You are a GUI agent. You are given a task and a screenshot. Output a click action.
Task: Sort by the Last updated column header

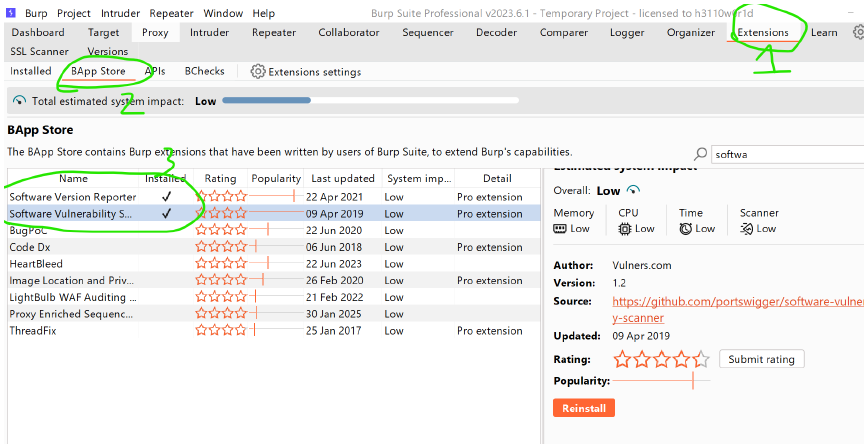pyautogui.click(x=343, y=178)
